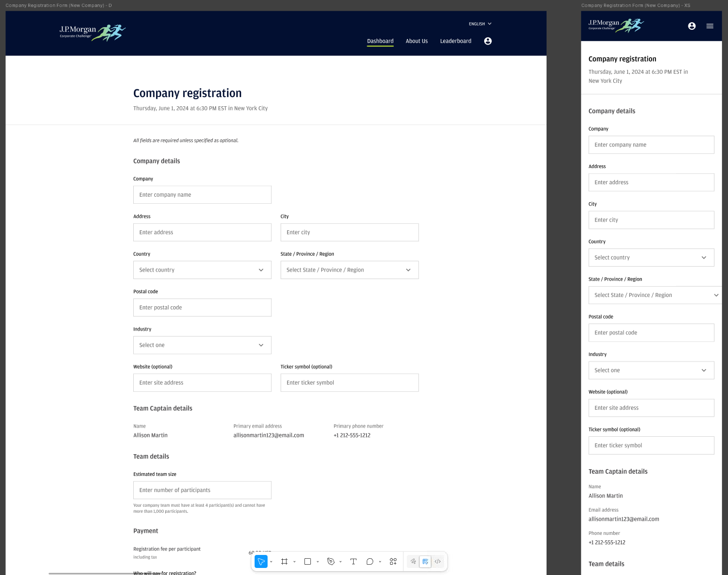Click the Enter company name field in the mobile frame

pyautogui.click(x=651, y=145)
